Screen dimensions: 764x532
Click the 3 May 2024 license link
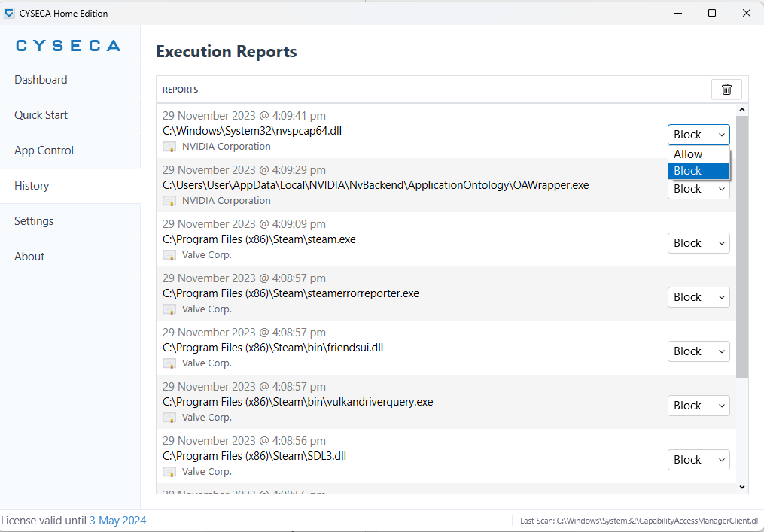(117, 521)
